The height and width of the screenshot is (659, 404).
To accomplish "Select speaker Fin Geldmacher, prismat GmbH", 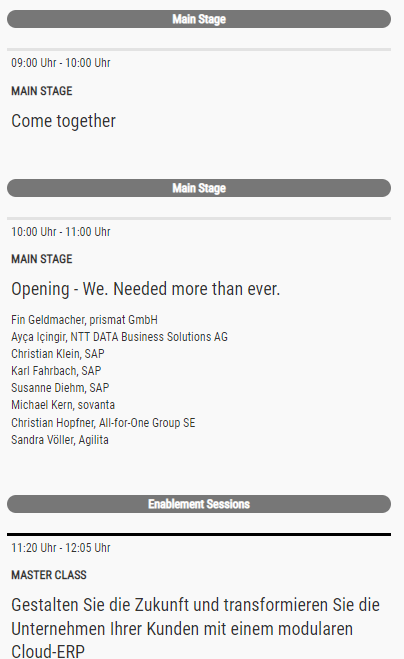I will click(84, 320).
